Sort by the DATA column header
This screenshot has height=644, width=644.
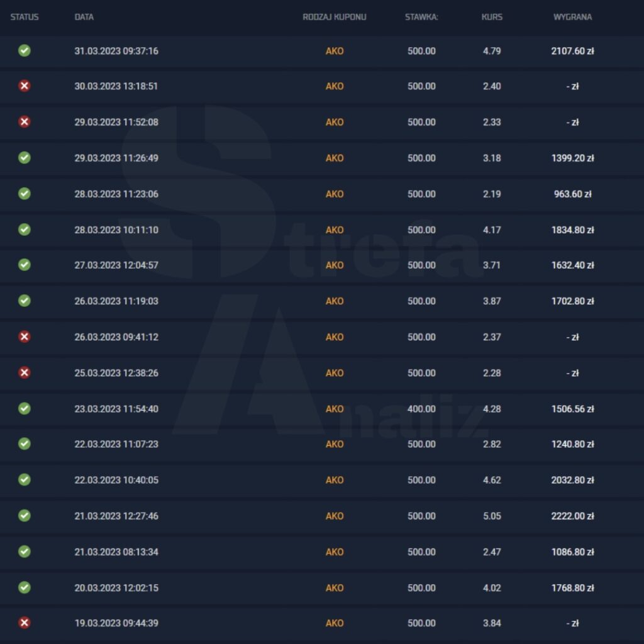(x=84, y=17)
